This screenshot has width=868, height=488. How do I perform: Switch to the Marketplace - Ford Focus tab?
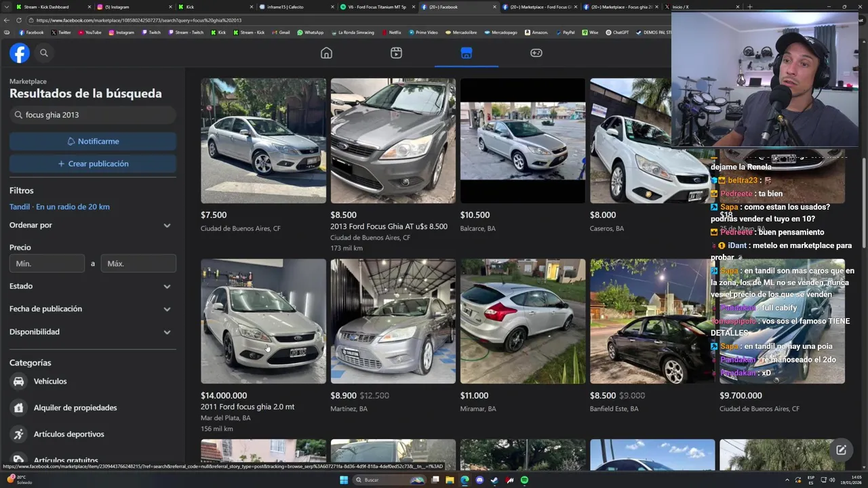[x=539, y=7]
